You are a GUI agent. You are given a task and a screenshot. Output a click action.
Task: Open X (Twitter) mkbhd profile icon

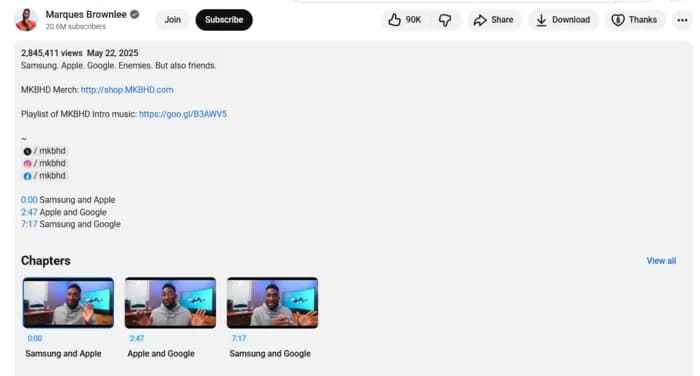point(27,151)
